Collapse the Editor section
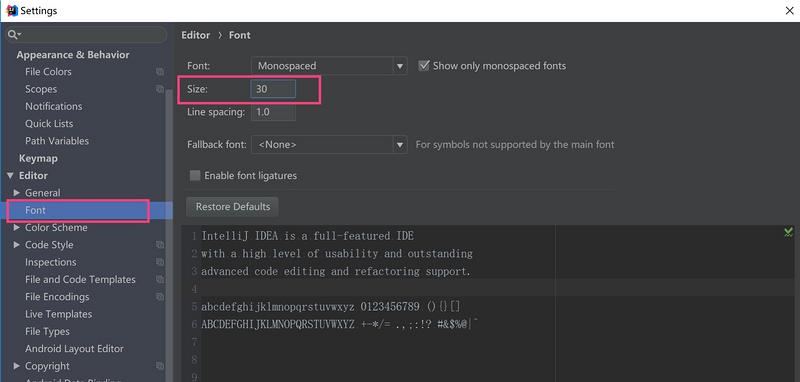The height and width of the screenshot is (382, 800). [10, 175]
